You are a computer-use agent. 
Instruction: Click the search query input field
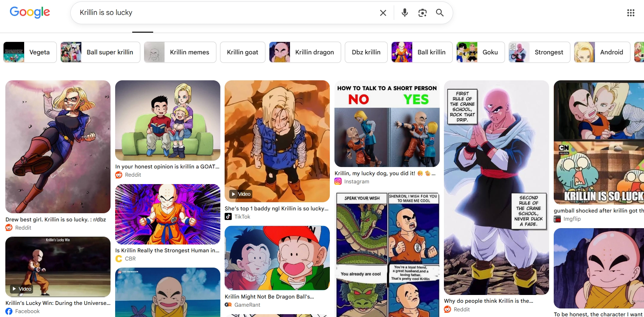tap(226, 13)
